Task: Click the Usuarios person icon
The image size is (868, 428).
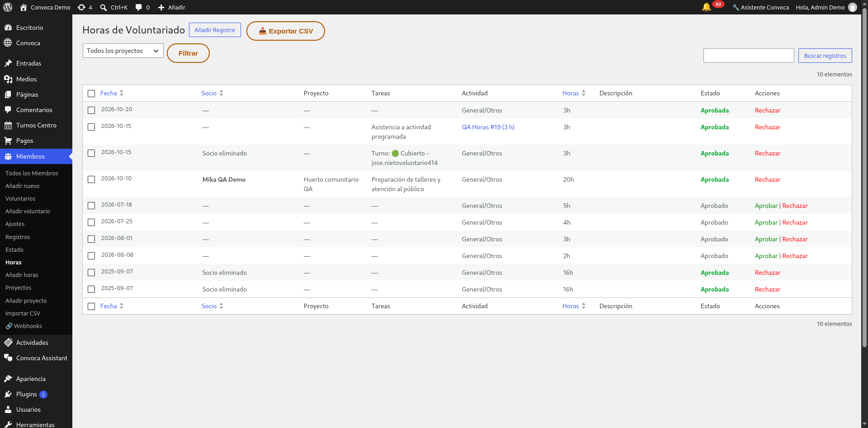Action: point(8,409)
